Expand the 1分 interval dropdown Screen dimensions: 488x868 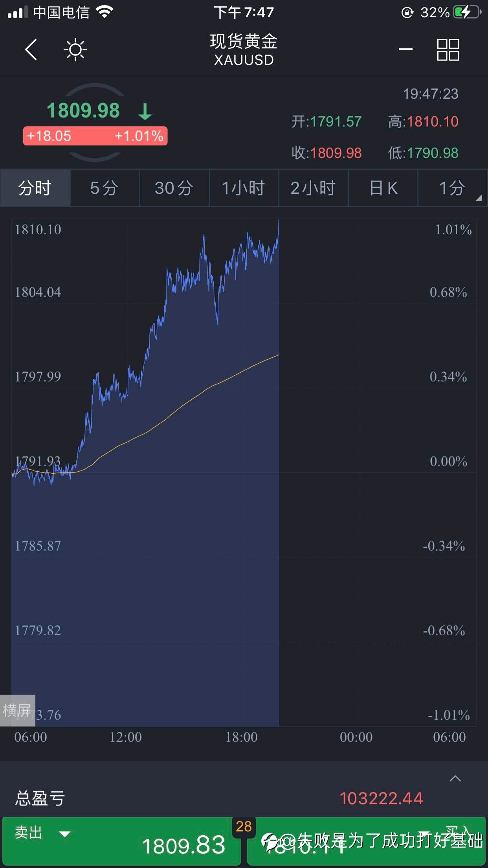pos(453,188)
